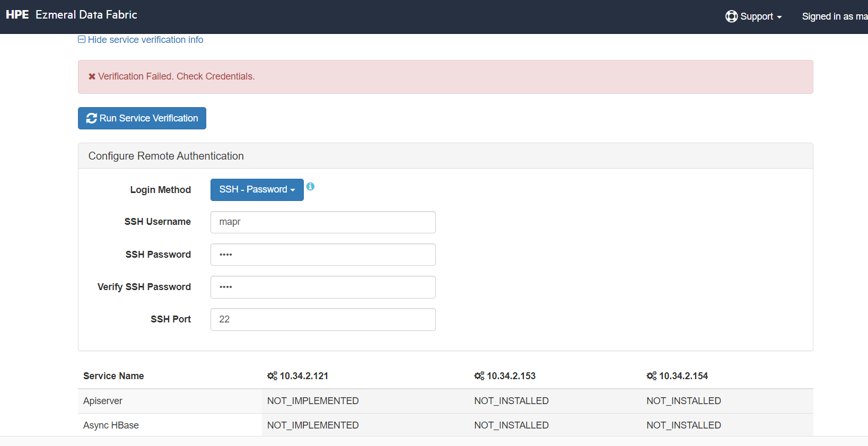This screenshot has width=868, height=446.
Task: Click the 10.34.2.121 column header
Action: (x=298, y=376)
